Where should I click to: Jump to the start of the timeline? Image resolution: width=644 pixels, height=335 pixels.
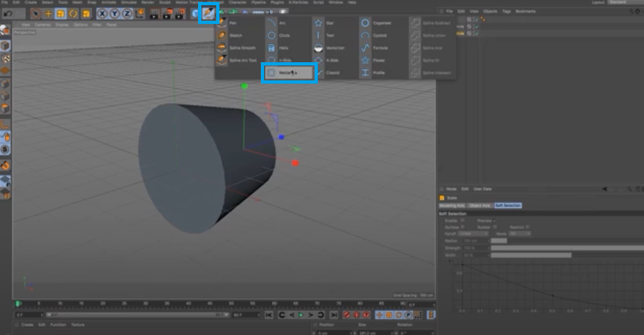click(269, 315)
